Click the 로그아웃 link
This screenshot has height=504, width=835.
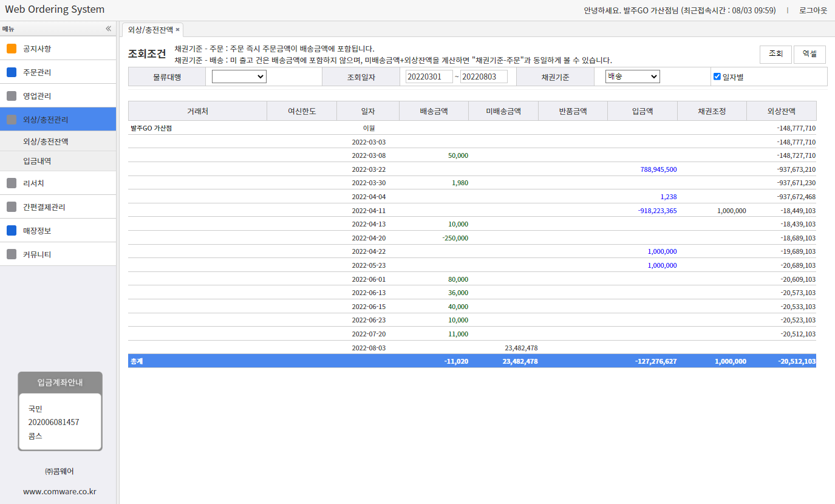click(813, 10)
